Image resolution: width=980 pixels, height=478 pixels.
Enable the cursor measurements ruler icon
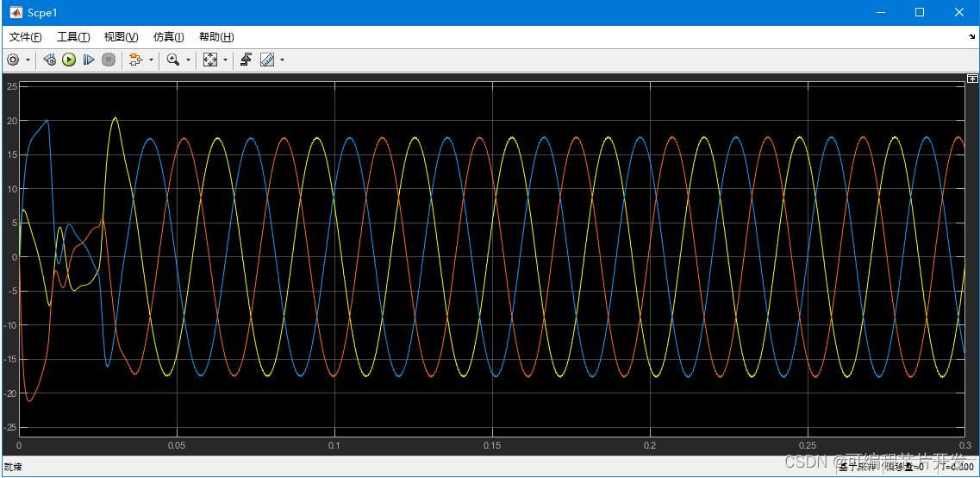(267, 60)
